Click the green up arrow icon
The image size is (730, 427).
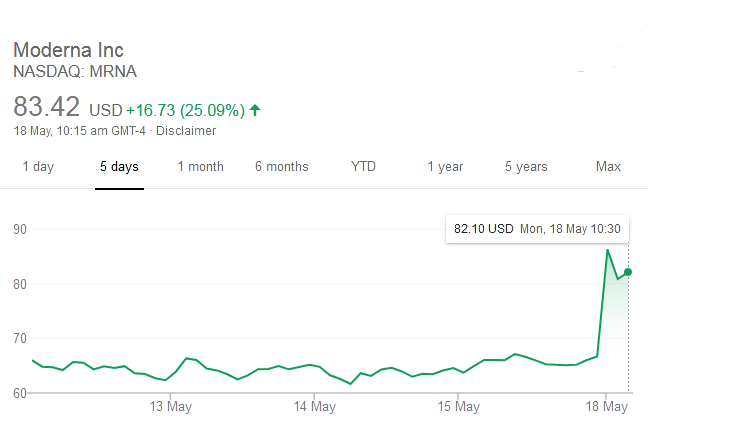pos(255,110)
